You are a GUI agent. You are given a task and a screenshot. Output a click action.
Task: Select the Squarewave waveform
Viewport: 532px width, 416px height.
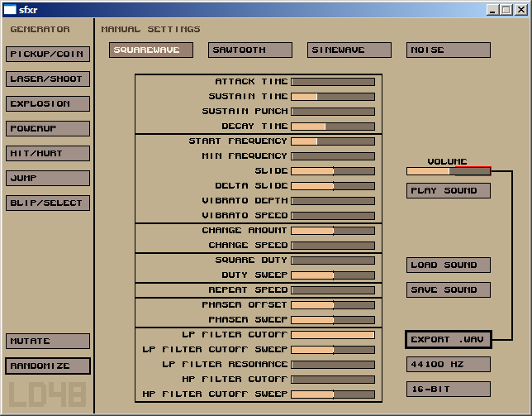[150, 50]
